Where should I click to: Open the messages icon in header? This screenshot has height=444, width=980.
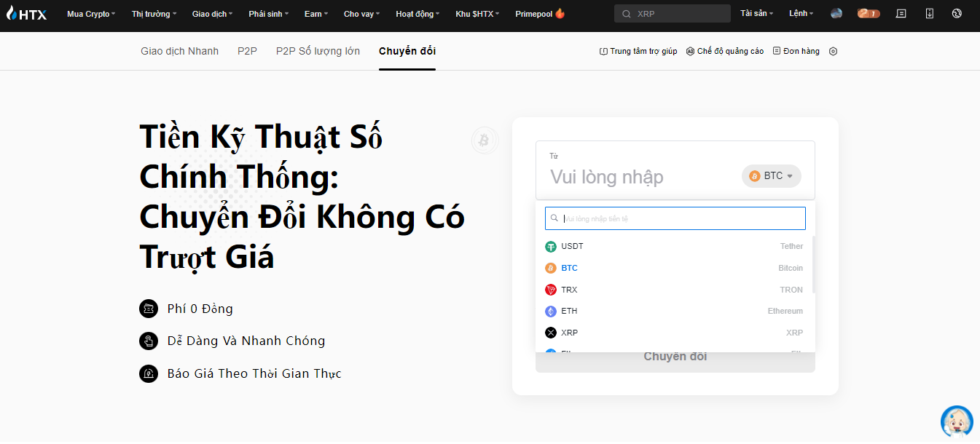click(901, 13)
